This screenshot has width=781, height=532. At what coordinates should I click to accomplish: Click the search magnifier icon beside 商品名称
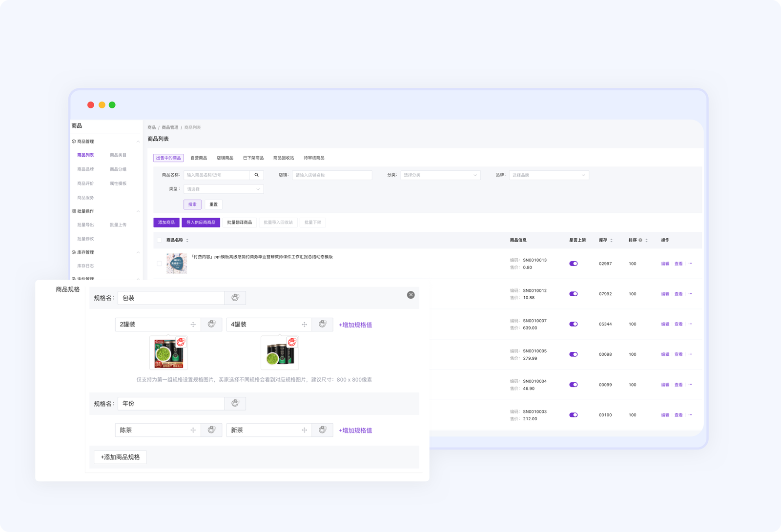[256, 175]
